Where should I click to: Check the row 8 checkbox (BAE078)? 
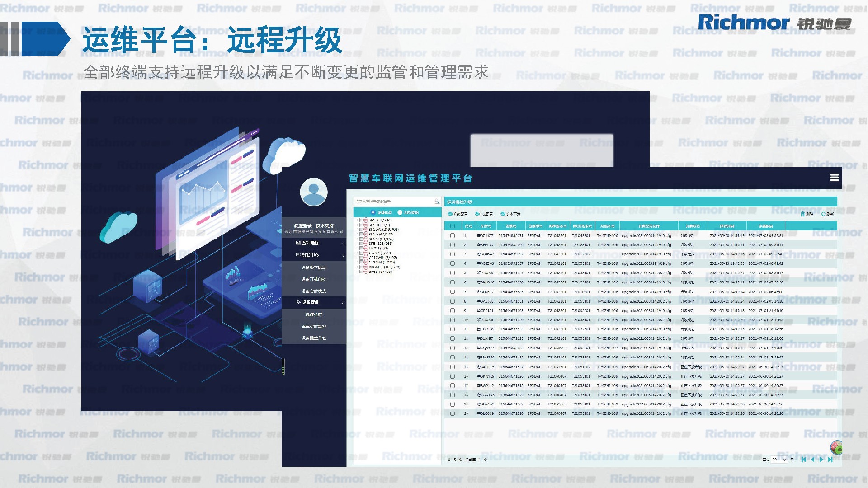click(452, 301)
